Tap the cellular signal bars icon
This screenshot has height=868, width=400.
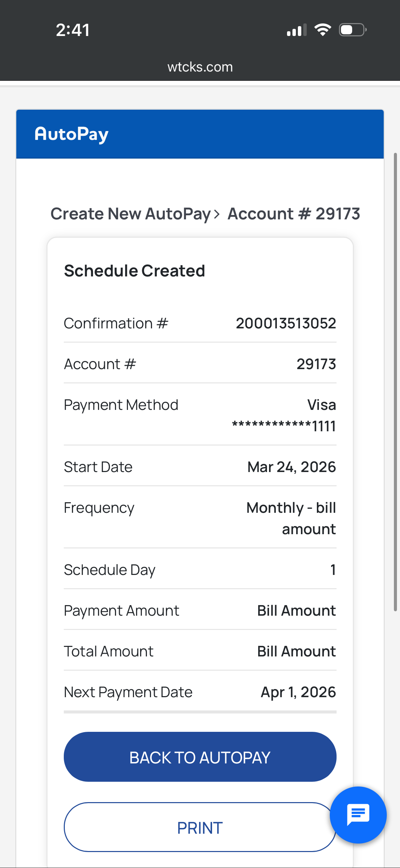coord(297,30)
